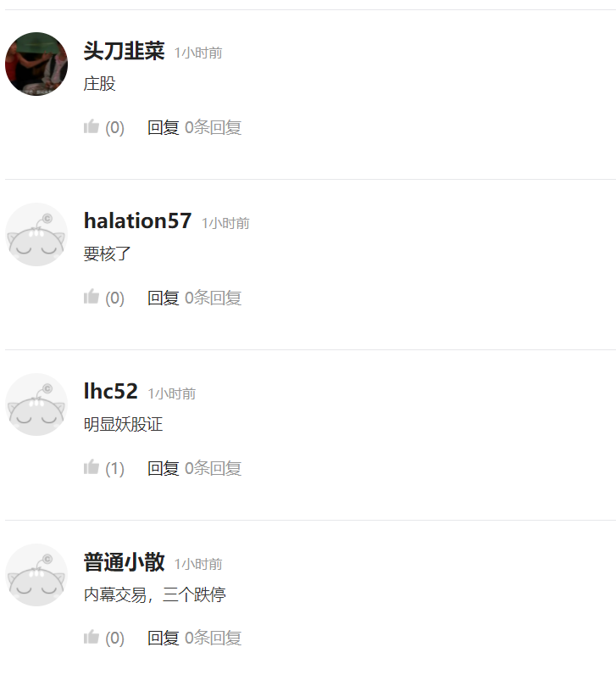The image size is (616, 675).
Task: Visit lhc52's user profile name
Action: pos(110,391)
